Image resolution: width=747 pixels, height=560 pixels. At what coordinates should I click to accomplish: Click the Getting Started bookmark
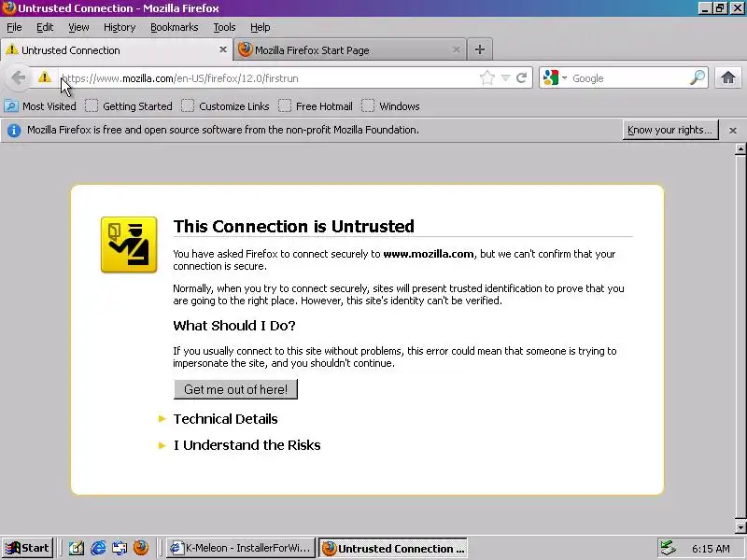(x=129, y=106)
